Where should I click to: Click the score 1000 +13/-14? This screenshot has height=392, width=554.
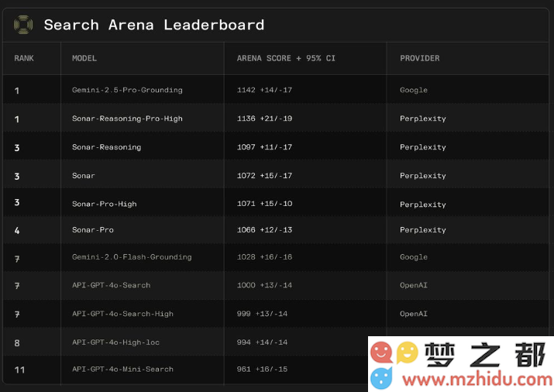click(264, 285)
